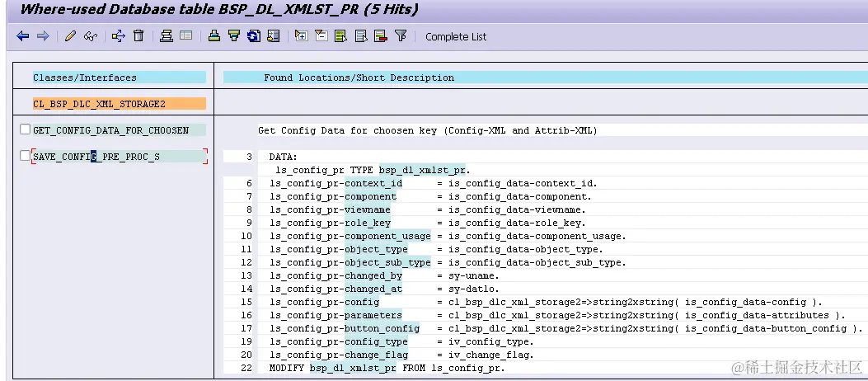Click line 3 DATA: statement
This screenshot has height=381, width=868.
click(283, 158)
